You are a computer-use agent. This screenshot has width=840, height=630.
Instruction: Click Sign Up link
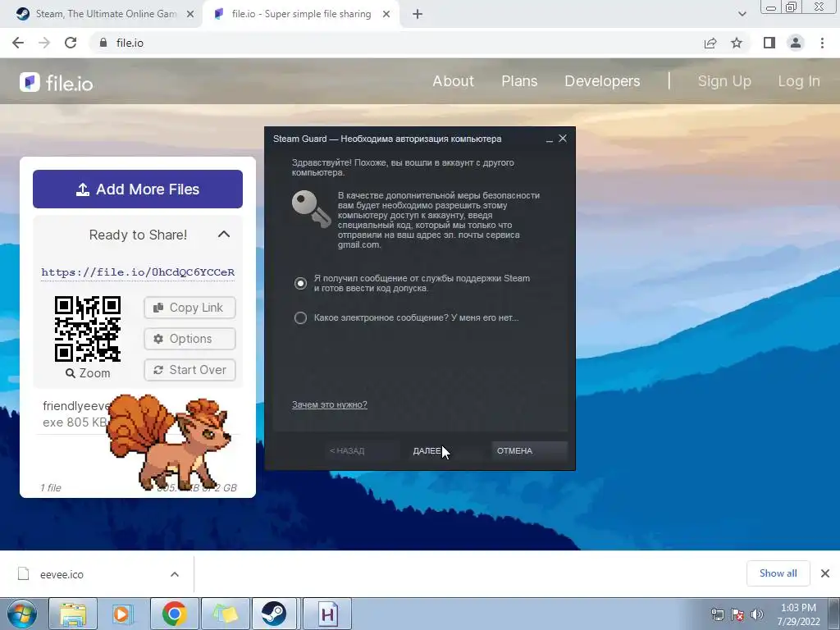point(724,81)
